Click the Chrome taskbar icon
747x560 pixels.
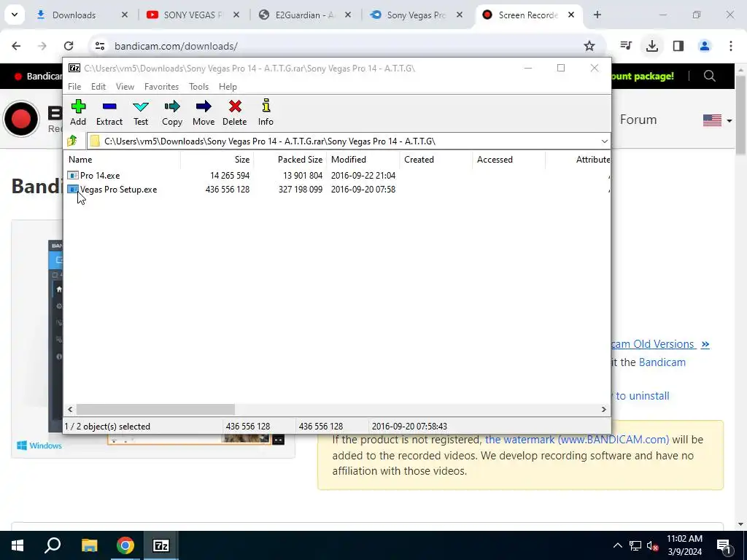(125, 545)
